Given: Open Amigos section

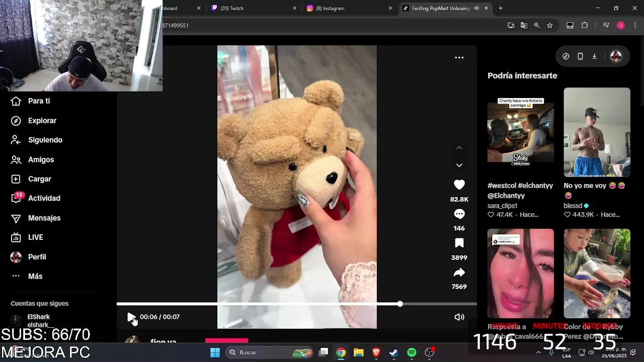Looking at the screenshot, I should (x=32, y=160).
